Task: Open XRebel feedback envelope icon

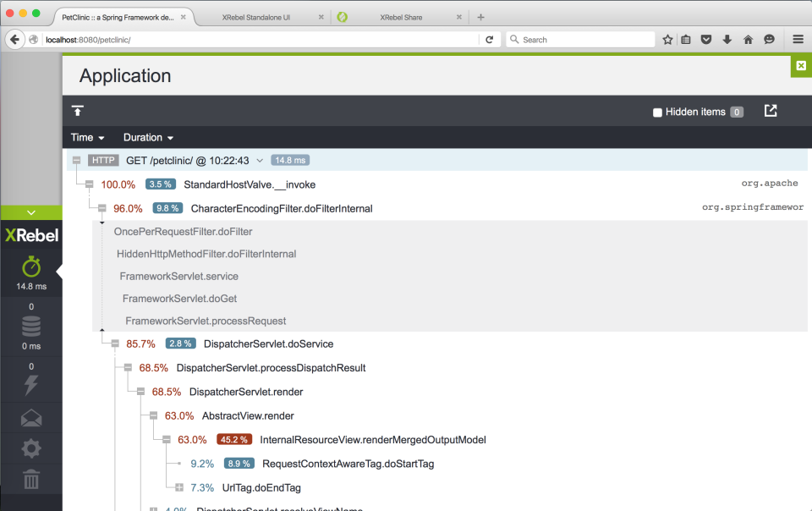Action: pos(31,416)
